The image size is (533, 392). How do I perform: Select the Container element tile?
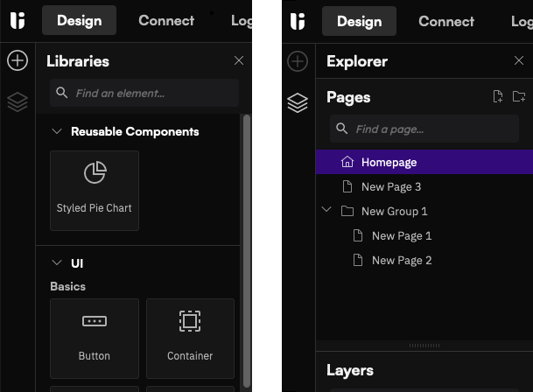(x=191, y=339)
